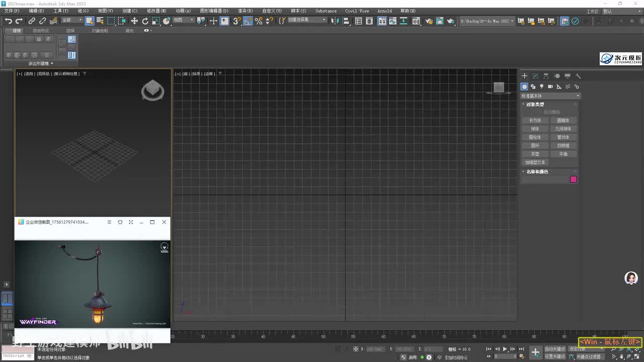
Task: Select the Rotate tool
Action: [145, 21]
